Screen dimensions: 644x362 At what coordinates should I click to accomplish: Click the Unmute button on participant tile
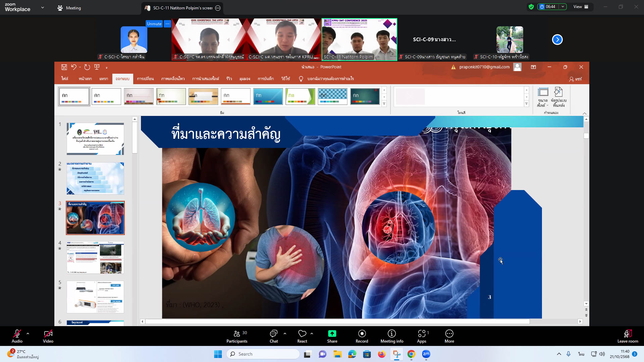(x=154, y=24)
